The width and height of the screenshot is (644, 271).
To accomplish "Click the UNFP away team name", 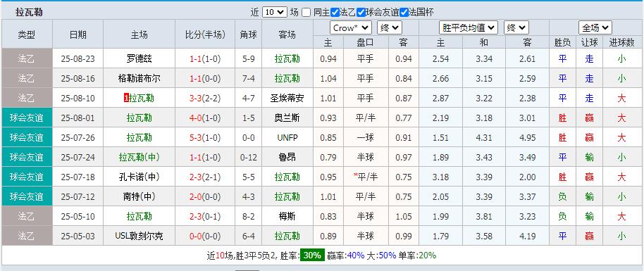I will pyautogui.click(x=287, y=137).
